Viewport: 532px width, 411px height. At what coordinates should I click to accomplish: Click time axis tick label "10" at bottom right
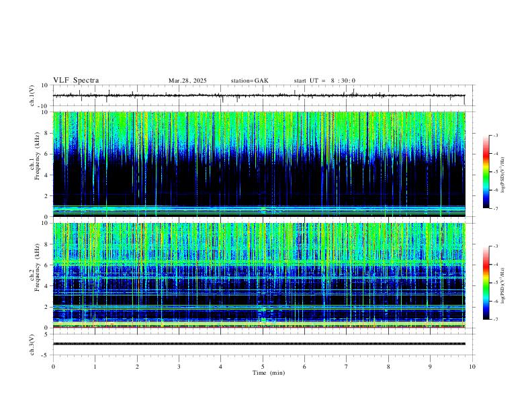(x=472, y=367)
